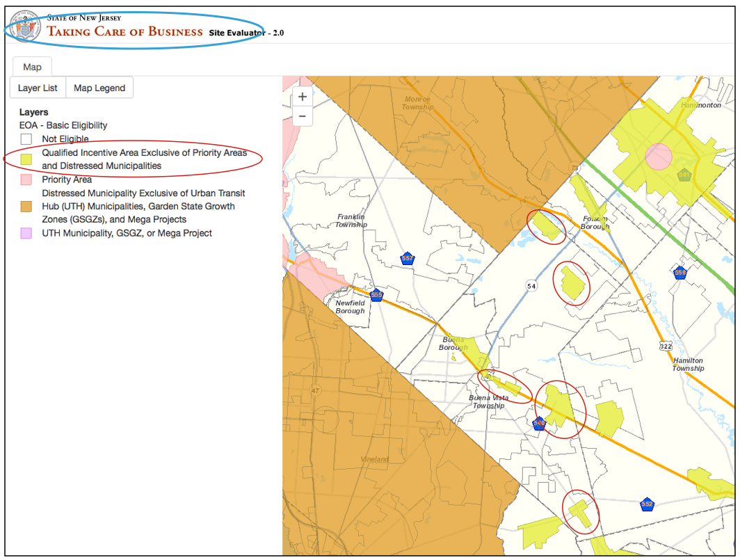Click the route 555 shield near Newfield
740x560 pixels.
376,295
